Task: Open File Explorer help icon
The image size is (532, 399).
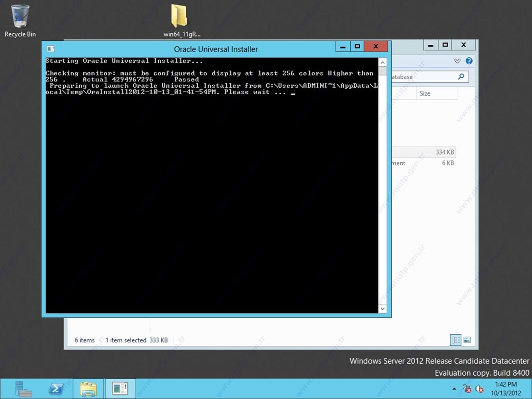Action: [469, 61]
